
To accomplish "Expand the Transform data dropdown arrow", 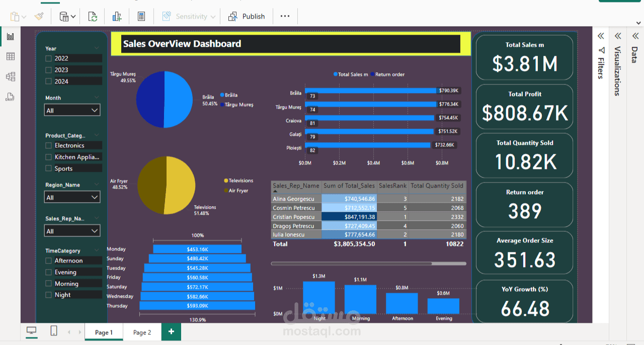I will coord(72,16).
